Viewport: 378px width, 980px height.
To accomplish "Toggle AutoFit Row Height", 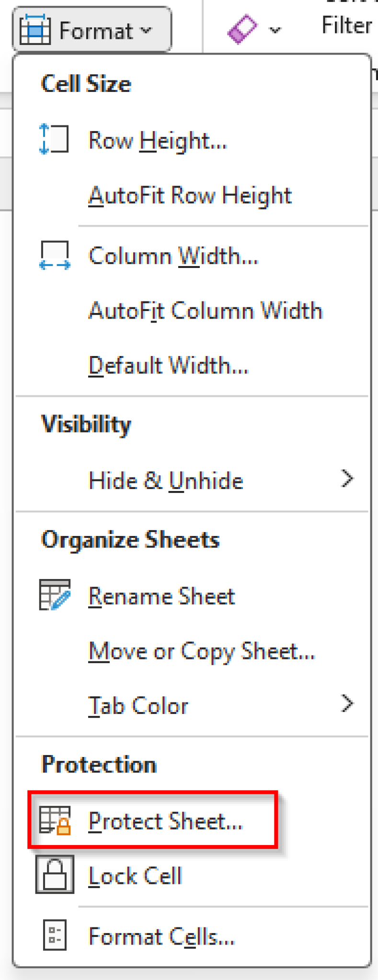I will [189, 195].
